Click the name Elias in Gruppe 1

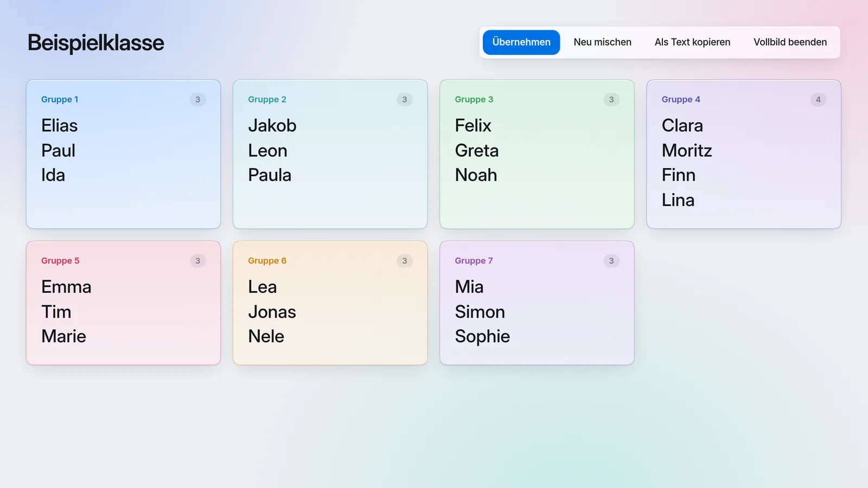click(x=60, y=126)
